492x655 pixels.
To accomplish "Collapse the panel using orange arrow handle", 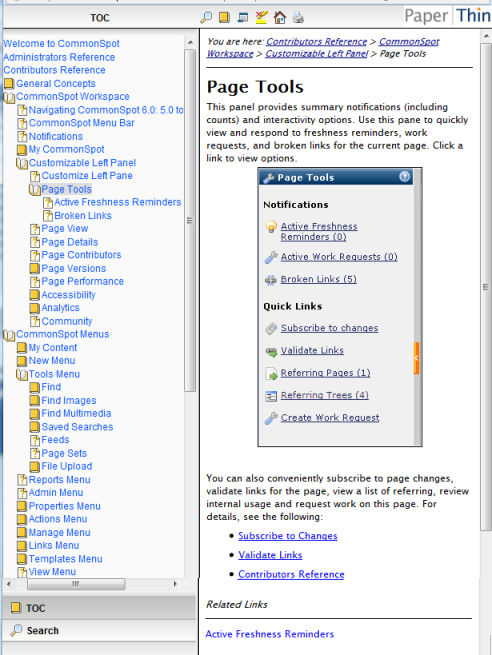I will click(x=416, y=358).
